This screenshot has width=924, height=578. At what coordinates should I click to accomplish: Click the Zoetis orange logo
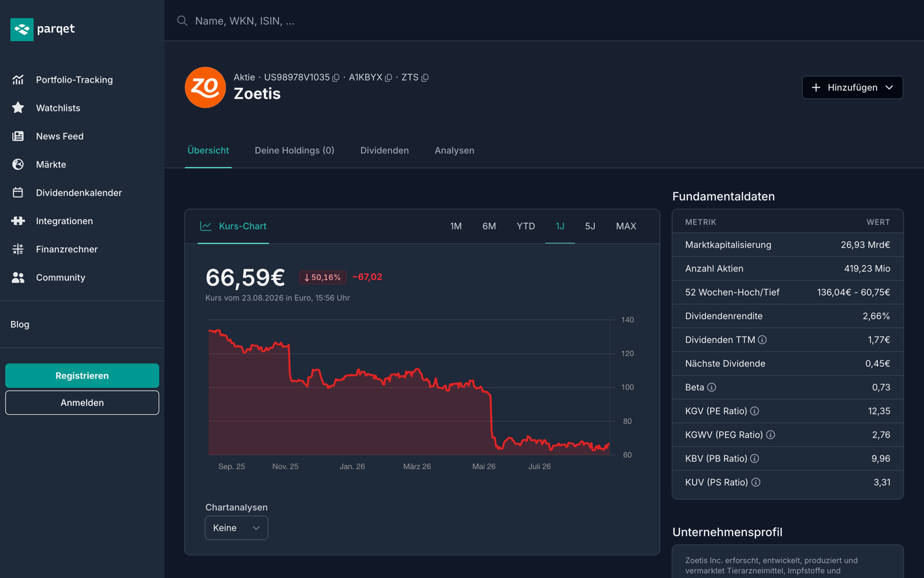[x=205, y=87]
